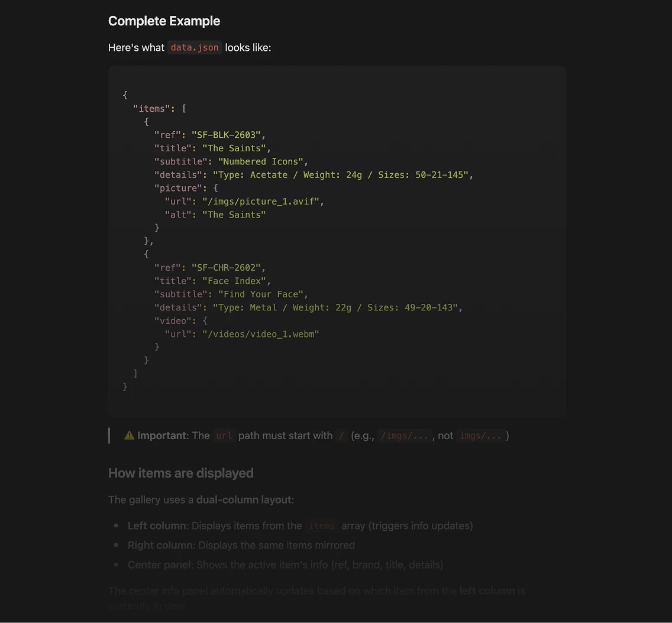This screenshot has height=623, width=672.
Task: Click the bold word "Important" in the note
Action: click(x=163, y=436)
